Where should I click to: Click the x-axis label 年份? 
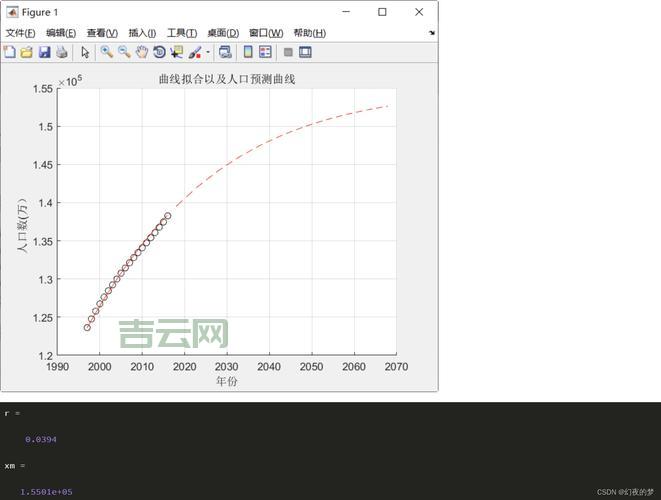(227, 381)
